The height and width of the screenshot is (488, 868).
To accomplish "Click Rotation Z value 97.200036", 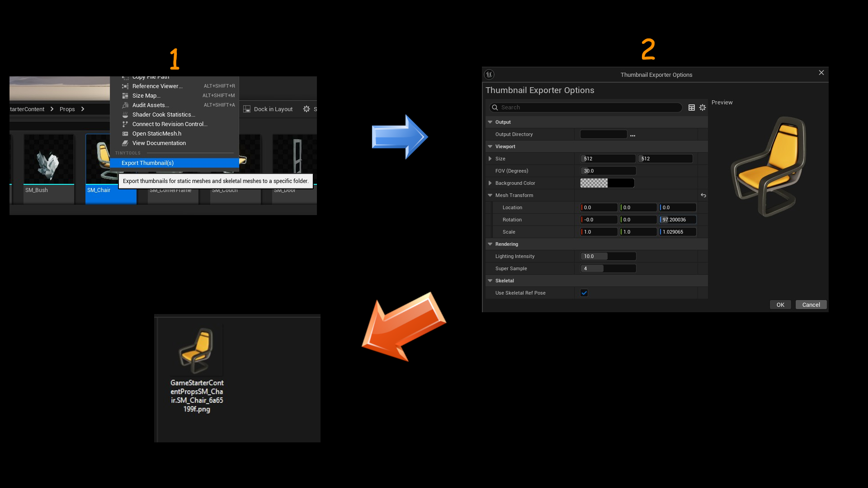I will point(678,220).
